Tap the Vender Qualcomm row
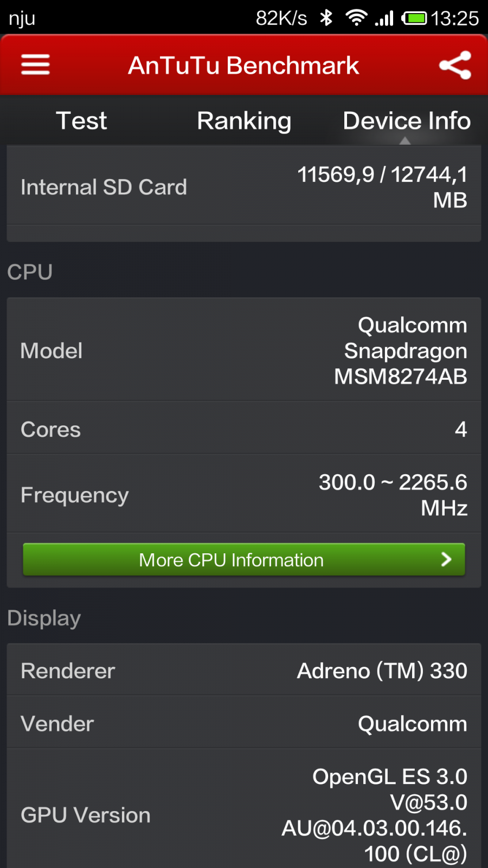Viewport: 488px width, 868px height. [x=244, y=724]
